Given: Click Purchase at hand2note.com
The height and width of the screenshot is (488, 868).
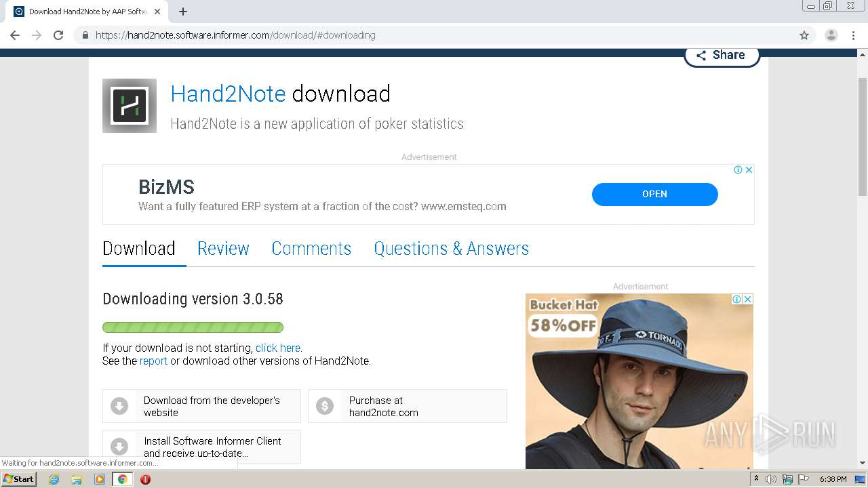Looking at the screenshot, I should 407,406.
